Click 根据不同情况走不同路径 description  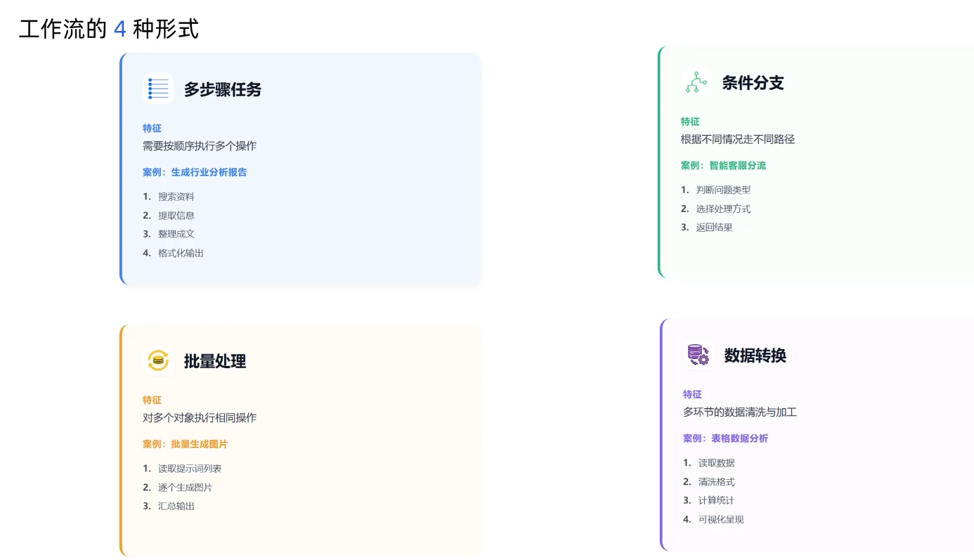[738, 139]
